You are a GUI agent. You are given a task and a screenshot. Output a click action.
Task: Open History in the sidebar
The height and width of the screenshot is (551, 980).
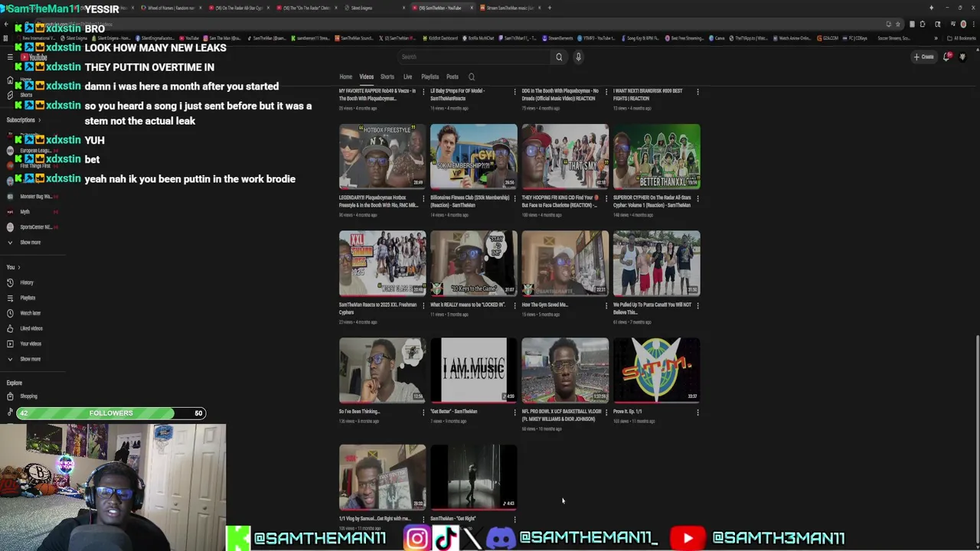27,282
